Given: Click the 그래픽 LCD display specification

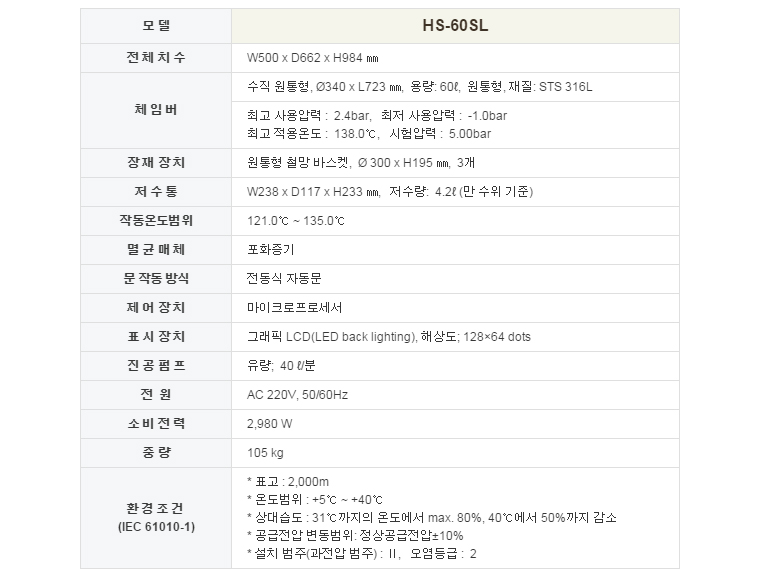Looking at the screenshot, I should point(389,336).
